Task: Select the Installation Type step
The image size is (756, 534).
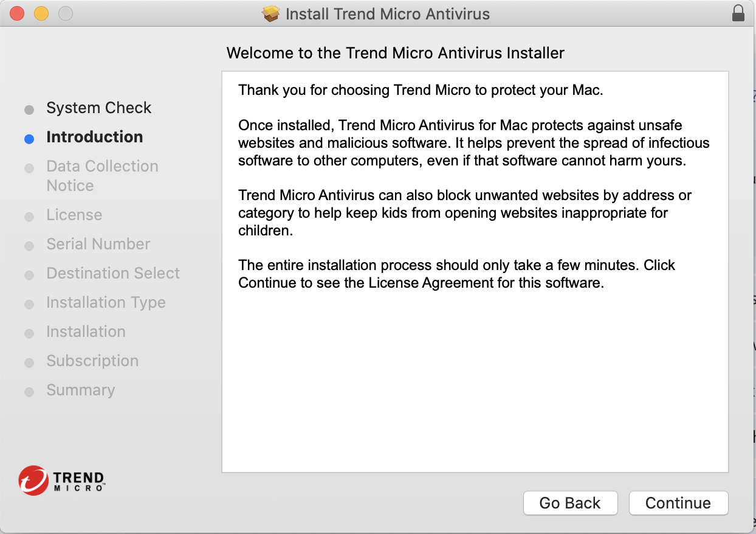Action: pos(106,302)
